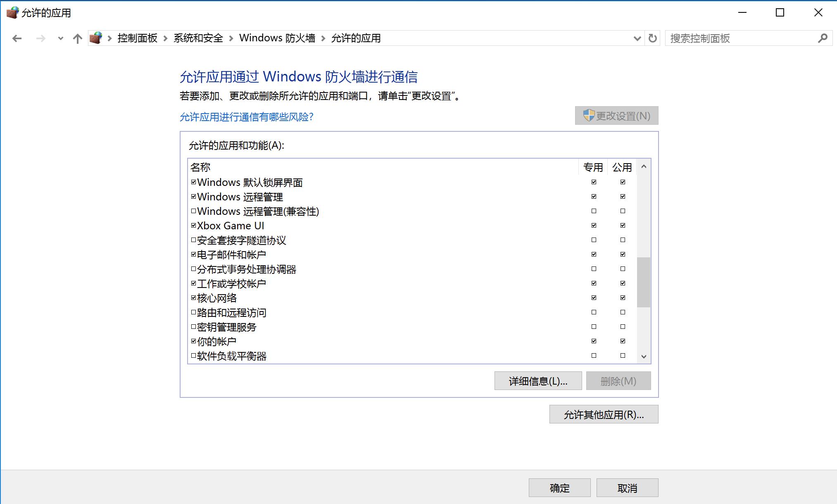Toggle private checkbox for 核心网络
This screenshot has width=837, height=504.
594,297
